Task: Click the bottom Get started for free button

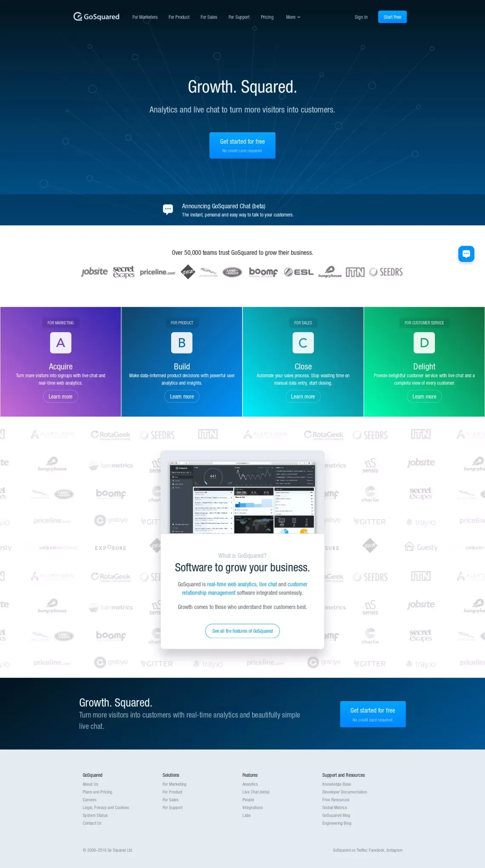Action: pyautogui.click(x=373, y=714)
